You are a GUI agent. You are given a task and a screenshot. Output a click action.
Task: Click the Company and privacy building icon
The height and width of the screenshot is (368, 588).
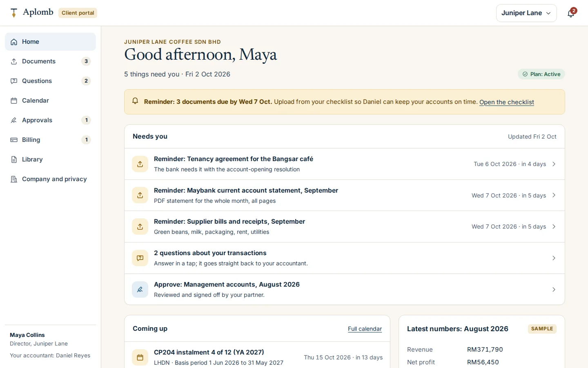click(14, 179)
